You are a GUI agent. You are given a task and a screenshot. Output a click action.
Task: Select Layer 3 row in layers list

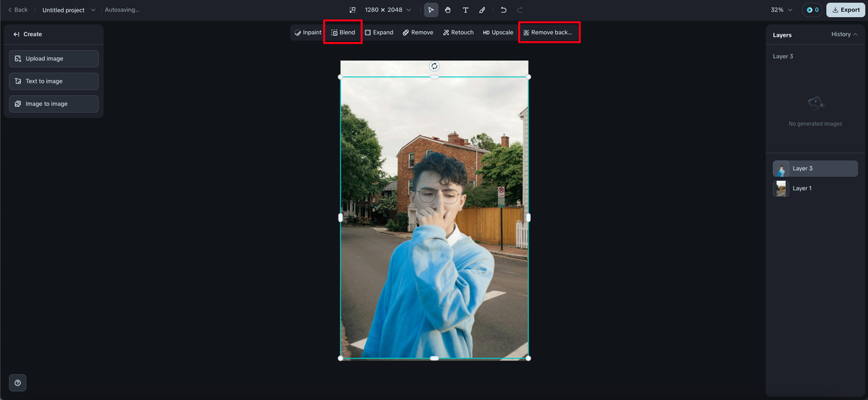(x=815, y=168)
